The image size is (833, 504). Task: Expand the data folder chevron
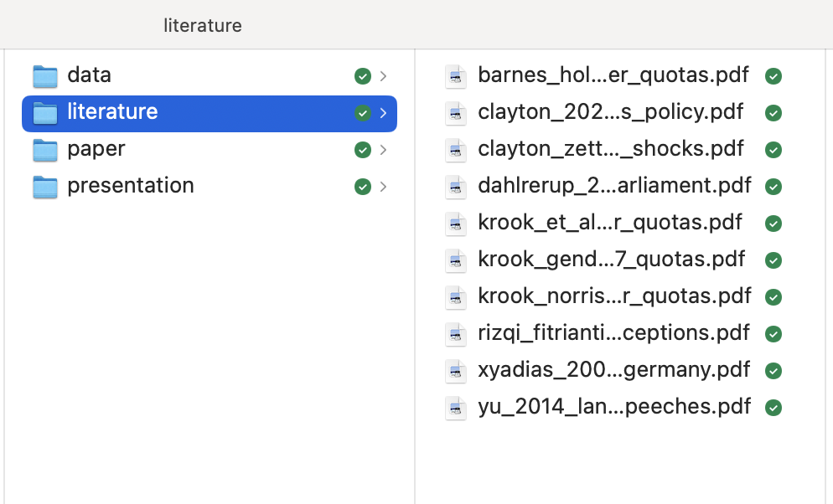[383, 76]
